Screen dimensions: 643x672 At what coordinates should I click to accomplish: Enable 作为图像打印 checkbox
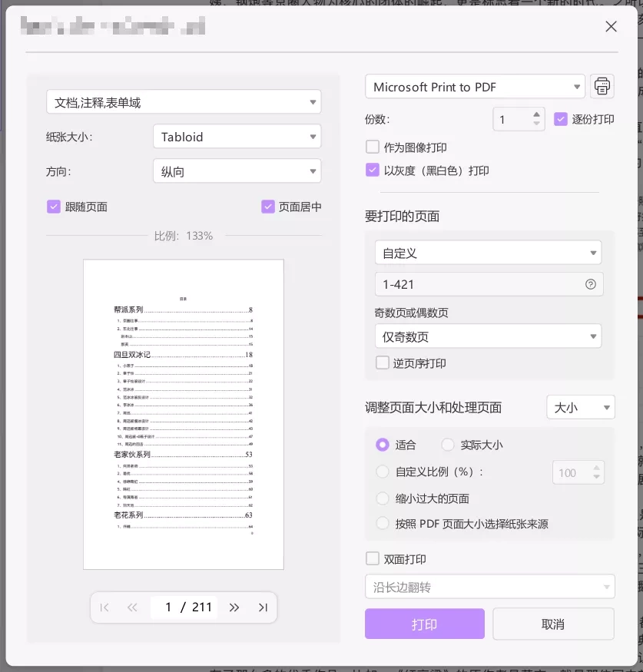point(373,147)
